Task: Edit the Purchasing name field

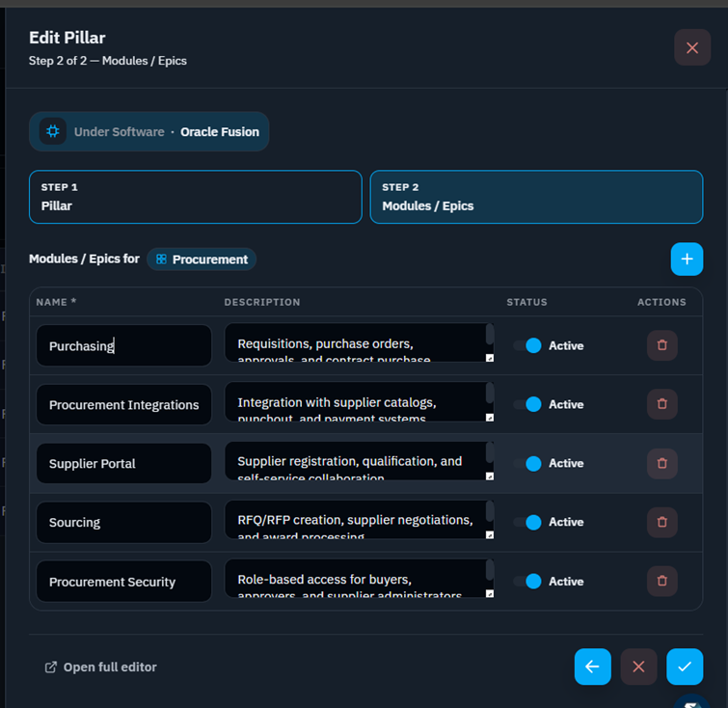Action: 124,345
